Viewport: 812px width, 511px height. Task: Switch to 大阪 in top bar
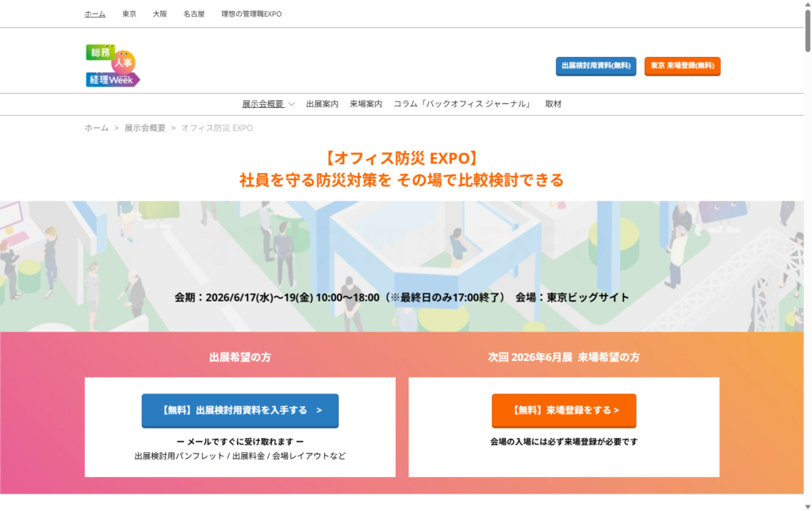[x=160, y=14]
